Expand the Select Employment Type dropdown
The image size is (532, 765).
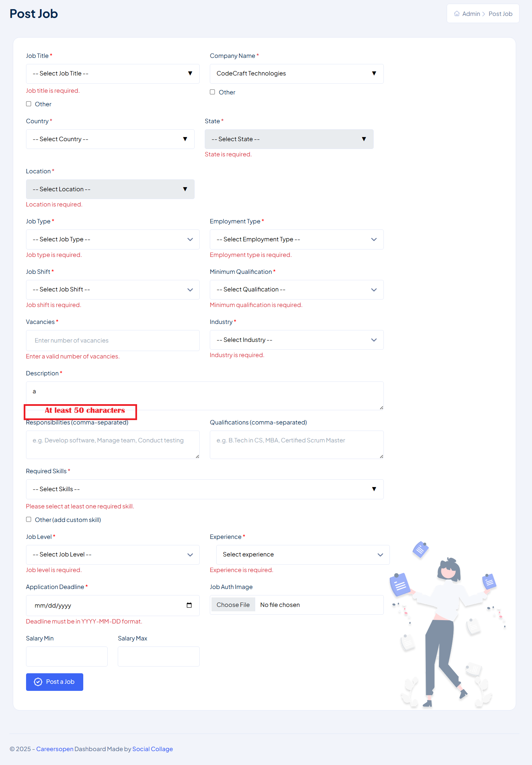pyautogui.click(x=296, y=239)
